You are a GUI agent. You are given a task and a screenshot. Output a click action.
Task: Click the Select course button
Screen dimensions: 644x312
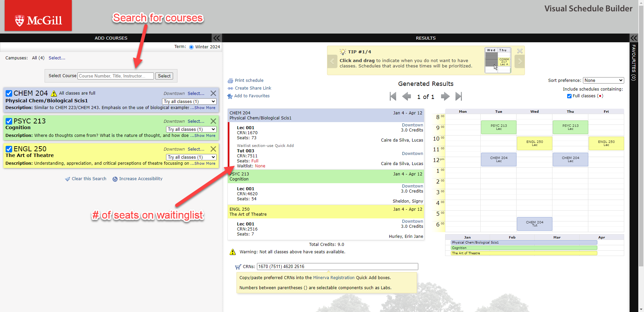pos(164,76)
